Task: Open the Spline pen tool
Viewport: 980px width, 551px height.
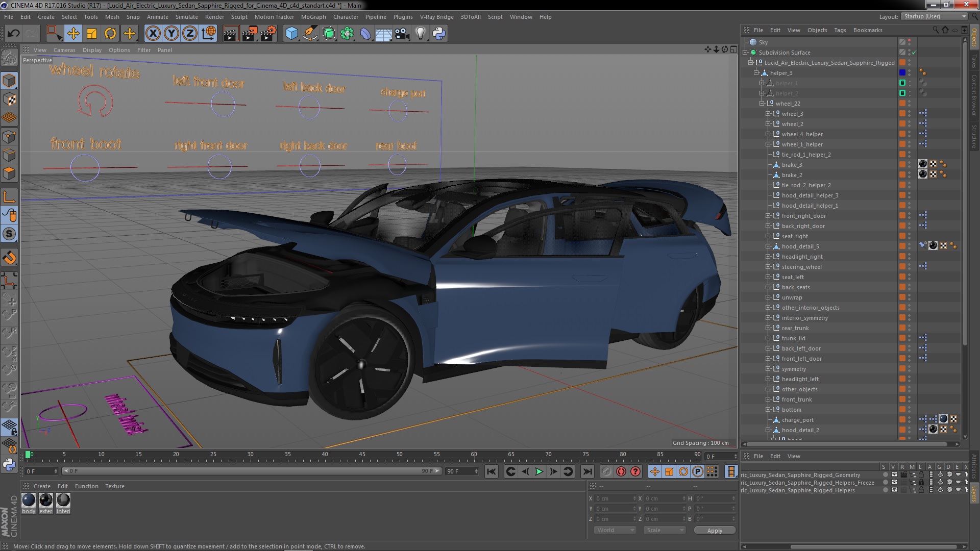Action: [310, 34]
